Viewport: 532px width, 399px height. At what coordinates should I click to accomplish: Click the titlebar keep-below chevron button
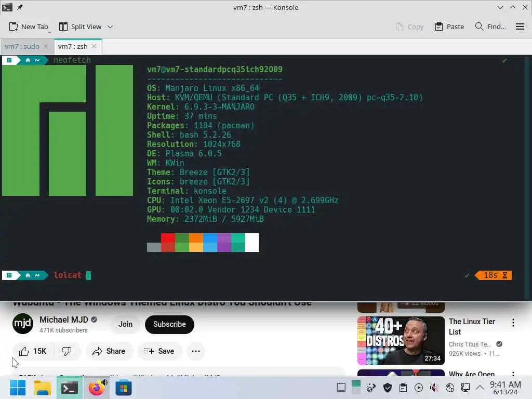500,7
